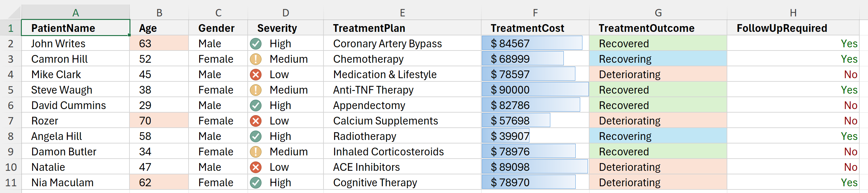Click the yellow exclamation icon in Camron Hill's row
The width and height of the screenshot is (868, 193).
pyautogui.click(x=256, y=59)
